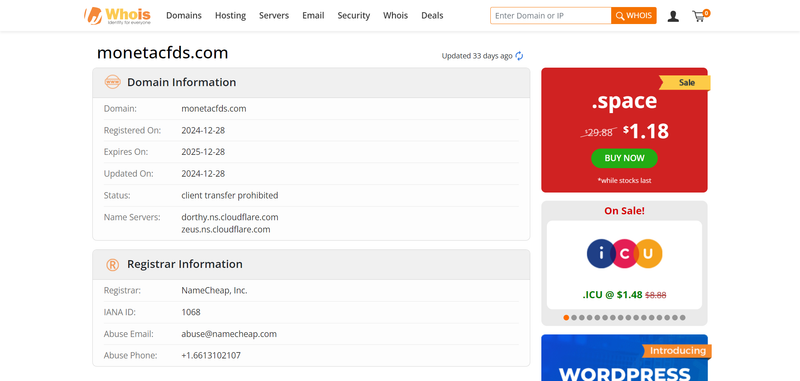Click abuse email abuse@namecheap.com

229,334
